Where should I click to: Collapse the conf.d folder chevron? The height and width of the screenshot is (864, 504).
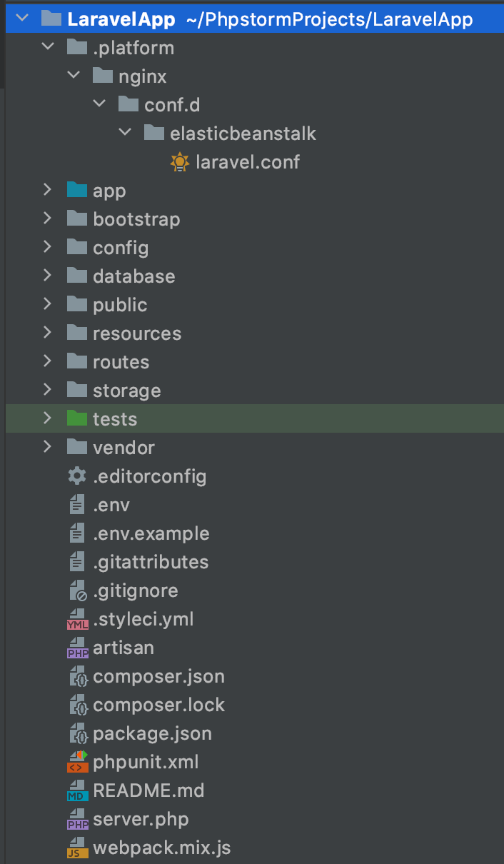coord(99,104)
